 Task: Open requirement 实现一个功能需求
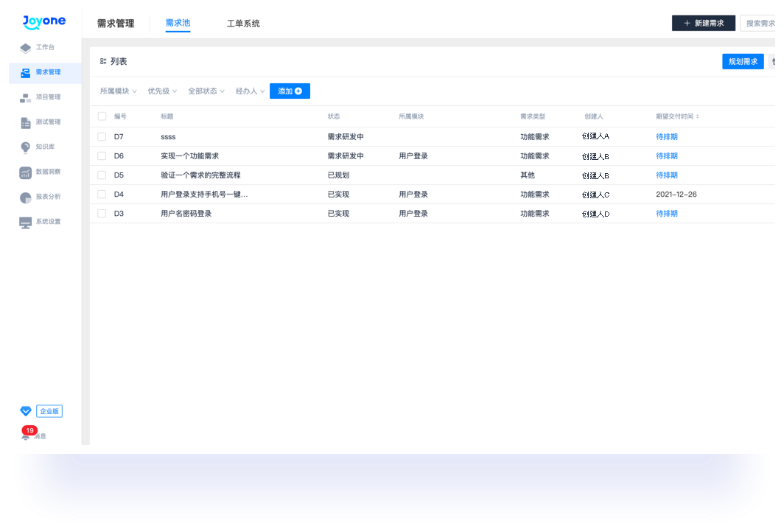coord(189,156)
